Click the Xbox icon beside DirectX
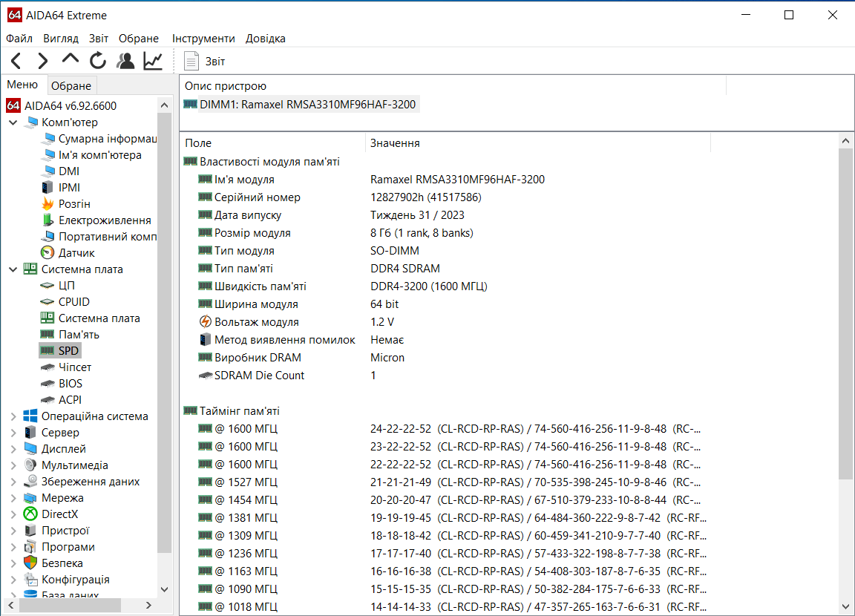 click(30, 514)
